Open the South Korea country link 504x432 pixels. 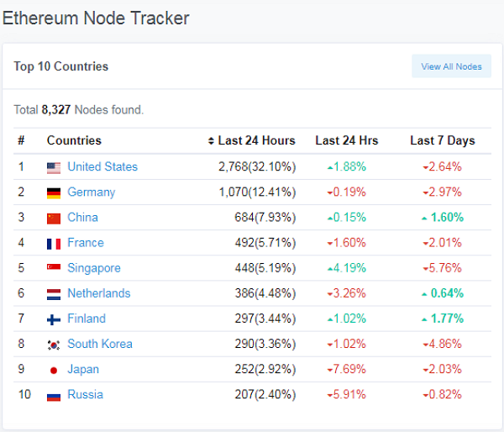[x=100, y=344]
